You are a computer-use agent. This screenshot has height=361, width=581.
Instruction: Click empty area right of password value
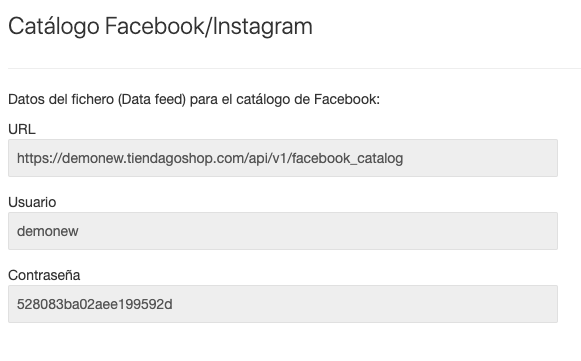pyautogui.click(x=363, y=304)
